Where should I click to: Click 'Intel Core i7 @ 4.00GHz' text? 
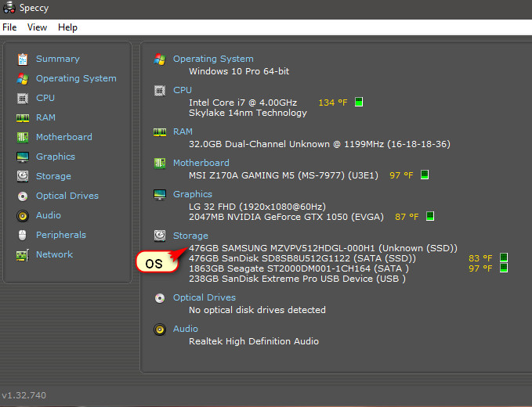(243, 103)
